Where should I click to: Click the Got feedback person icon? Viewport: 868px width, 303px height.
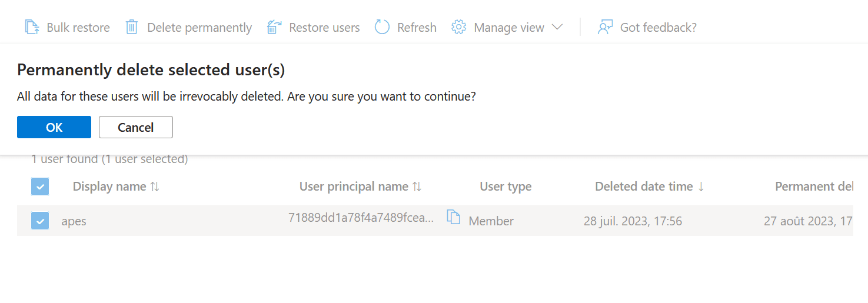point(605,27)
